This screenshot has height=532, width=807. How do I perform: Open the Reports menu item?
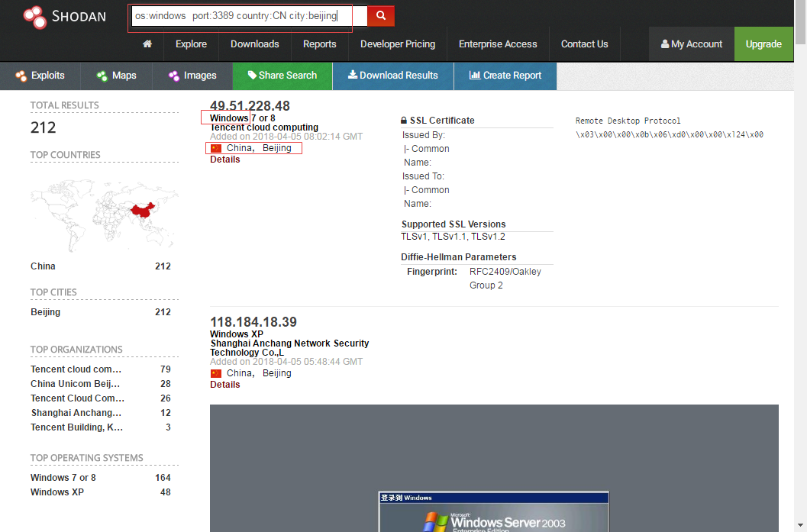(x=320, y=44)
